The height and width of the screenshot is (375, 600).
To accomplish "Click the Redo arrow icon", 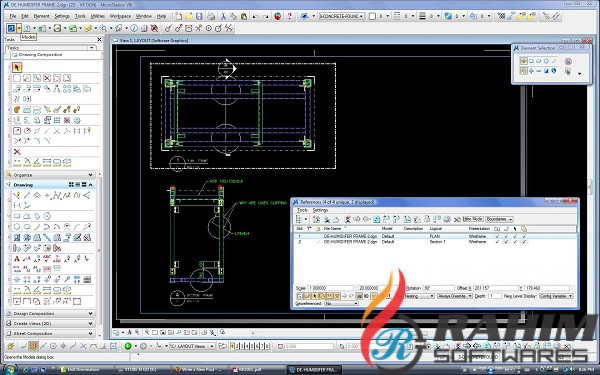I will click(266, 16).
